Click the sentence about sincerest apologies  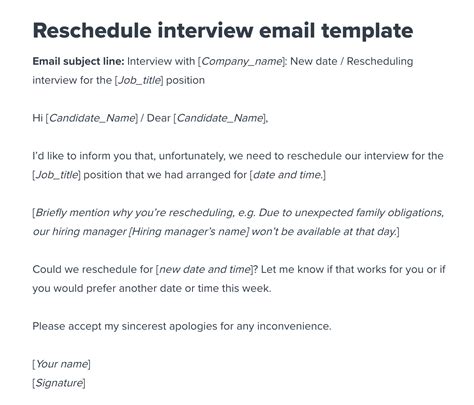coord(182,326)
